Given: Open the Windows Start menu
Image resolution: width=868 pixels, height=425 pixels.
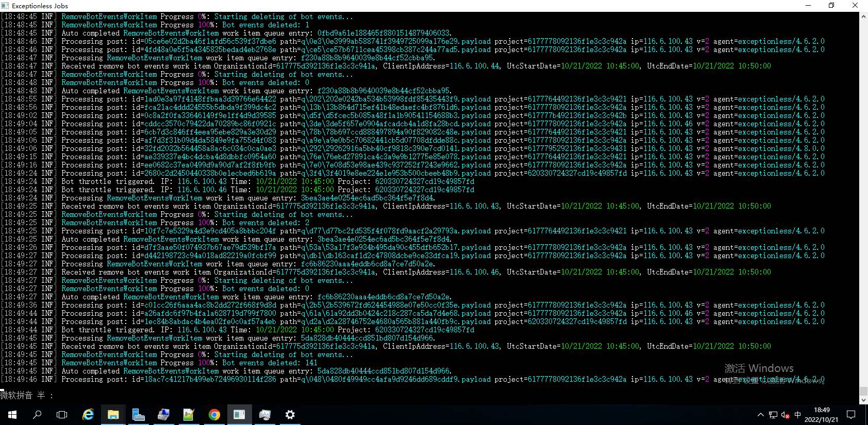Looking at the screenshot, I should (12, 415).
